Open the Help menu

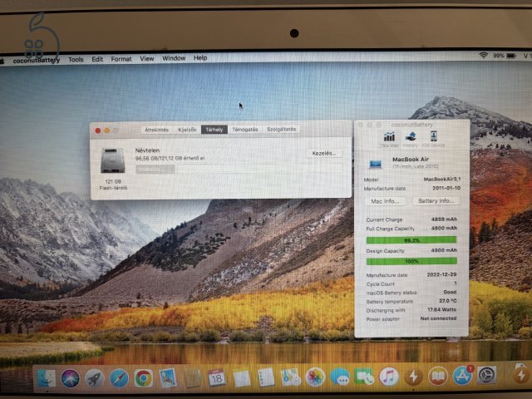pyautogui.click(x=200, y=57)
